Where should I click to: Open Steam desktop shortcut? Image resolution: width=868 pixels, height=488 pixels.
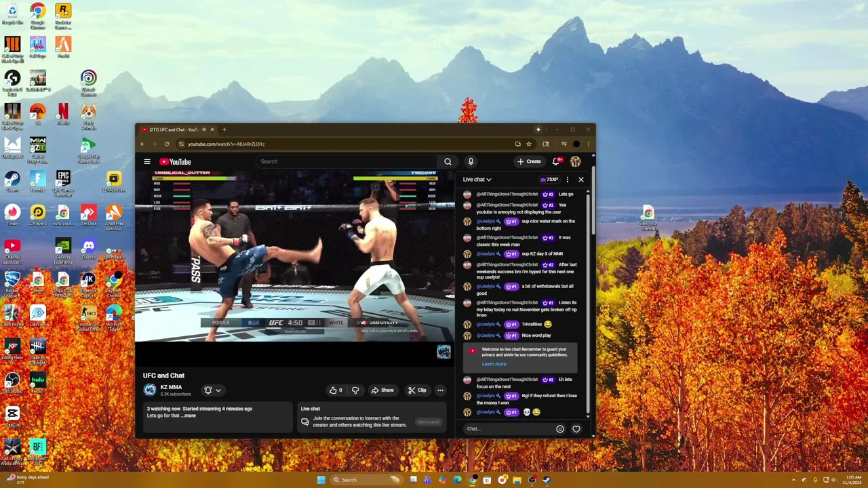point(12,181)
